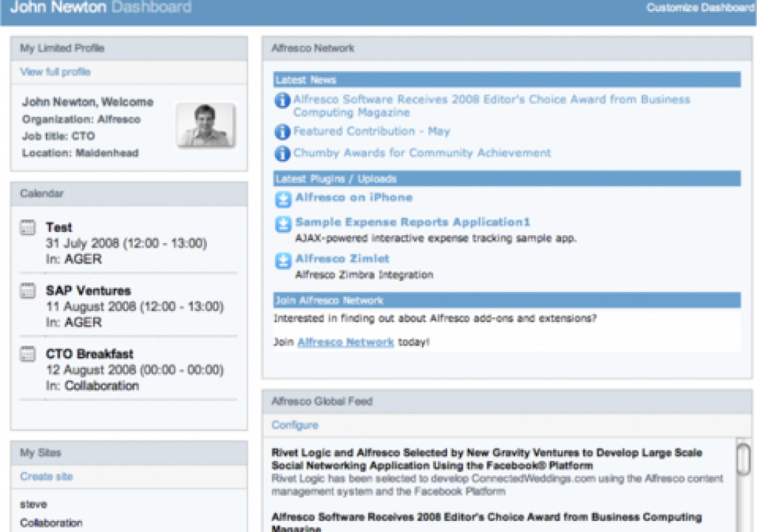Open the CTO Breakfast calendar event

click(x=89, y=354)
